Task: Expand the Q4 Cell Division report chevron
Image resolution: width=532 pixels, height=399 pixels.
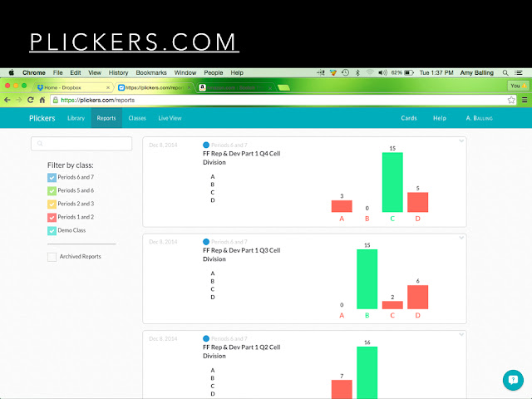Action: click(461, 140)
